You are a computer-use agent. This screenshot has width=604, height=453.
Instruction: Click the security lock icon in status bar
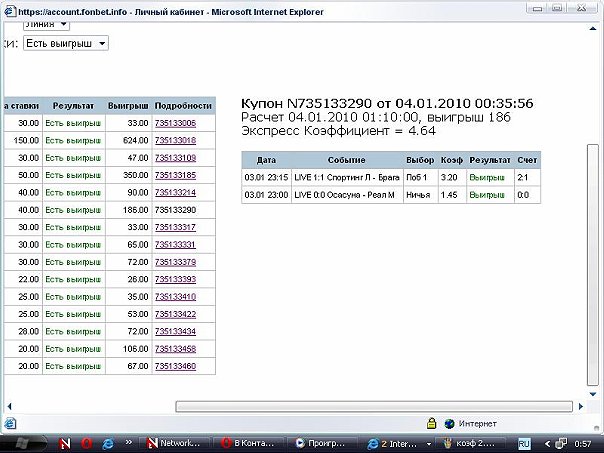[431, 423]
